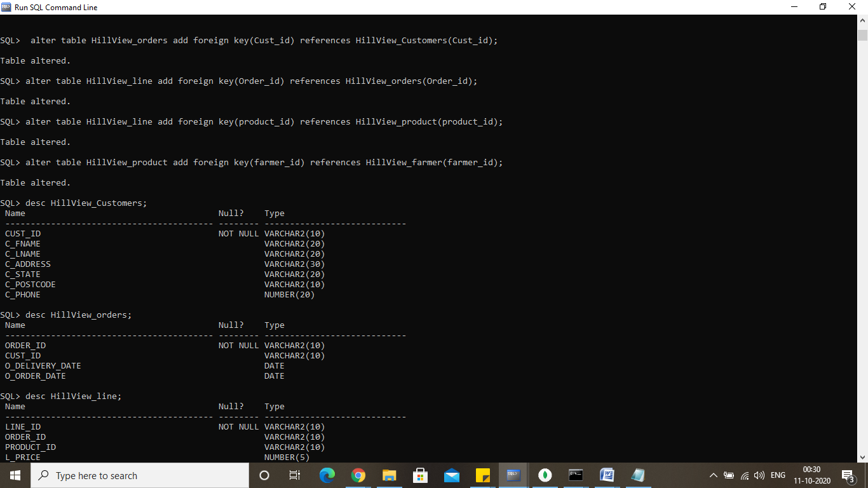Click the console scrollbar up arrow
The width and height of the screenshot is (868, 488).
point(862,20)
